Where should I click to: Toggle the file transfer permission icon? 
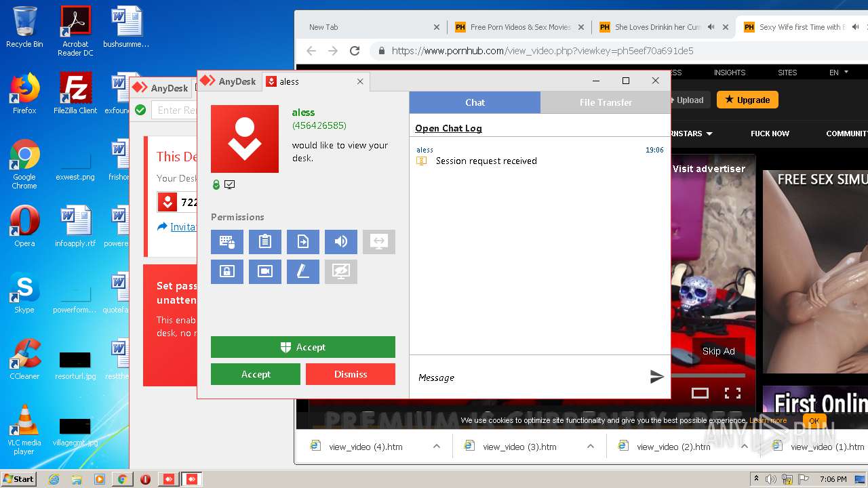click(303, 241)
